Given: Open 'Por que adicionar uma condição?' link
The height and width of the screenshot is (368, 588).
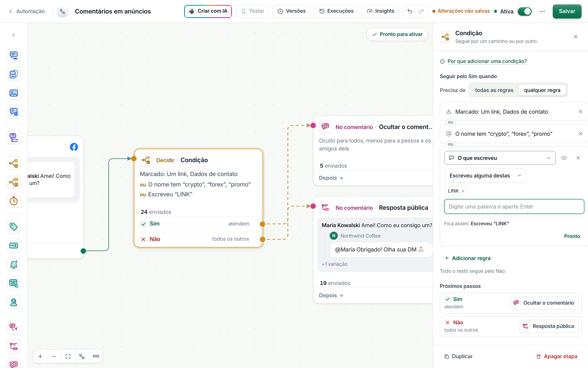Looking at the screenshot, I should click(x=487, y=61).
